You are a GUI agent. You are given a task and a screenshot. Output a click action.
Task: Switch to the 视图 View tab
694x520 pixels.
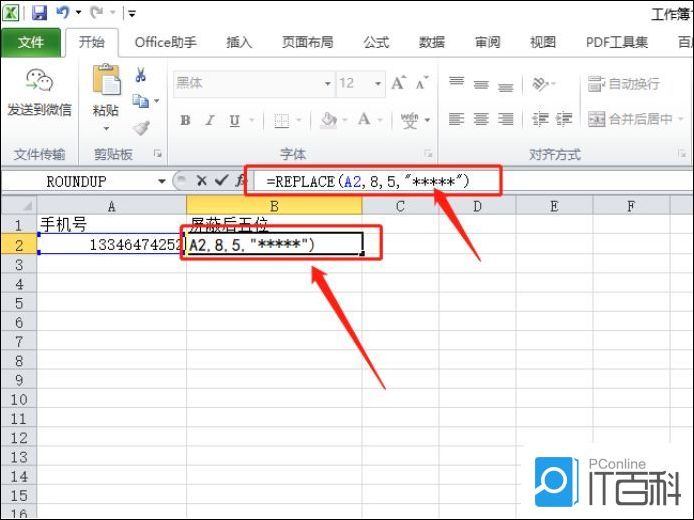coord(543,42)
